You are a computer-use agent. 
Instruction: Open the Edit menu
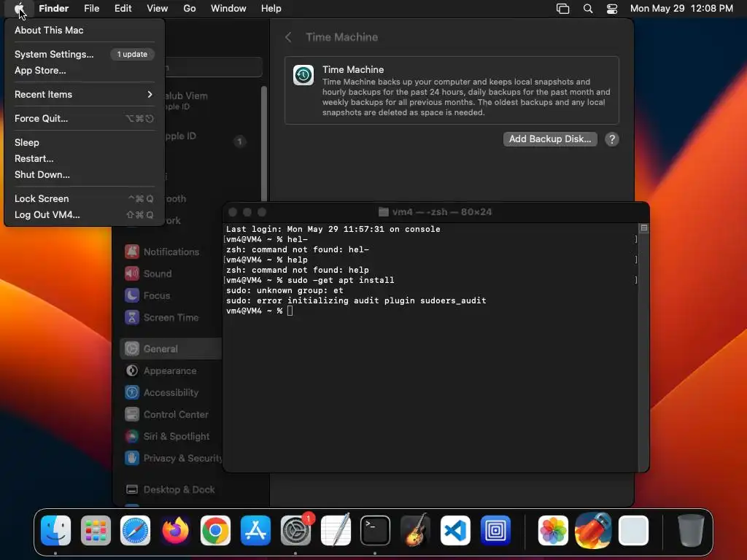click(123, 9)
